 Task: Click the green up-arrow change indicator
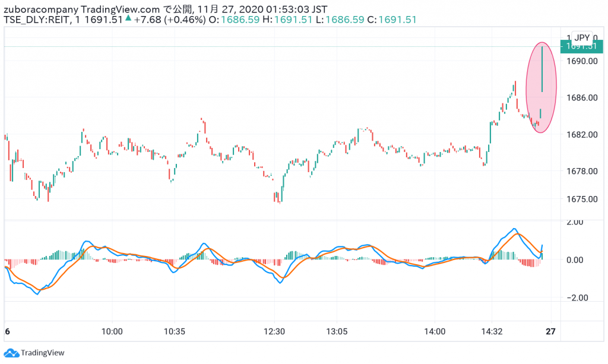[128, 20]
